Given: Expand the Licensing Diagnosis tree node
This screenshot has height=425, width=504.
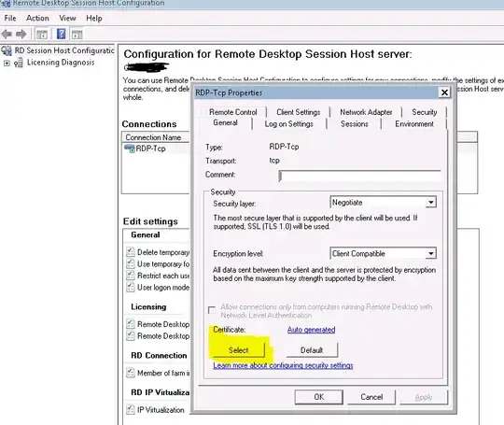Looking at the screenshot, I should (7, 64).
